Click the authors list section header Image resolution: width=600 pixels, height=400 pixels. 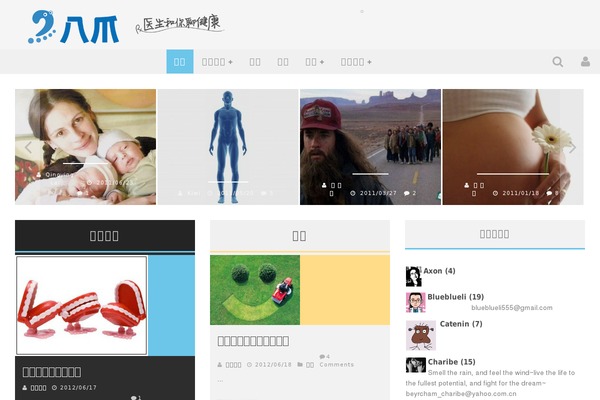click(x=495, y=234)
